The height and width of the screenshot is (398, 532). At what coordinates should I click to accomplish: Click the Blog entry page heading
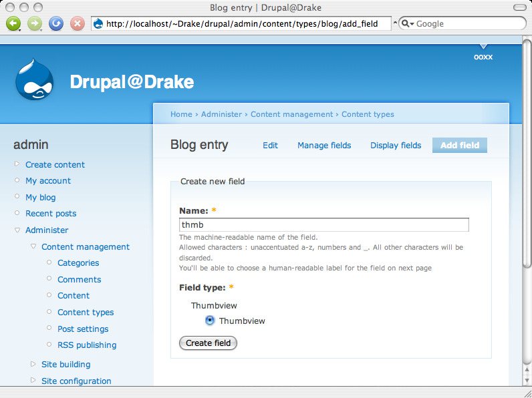click(199, 145)
